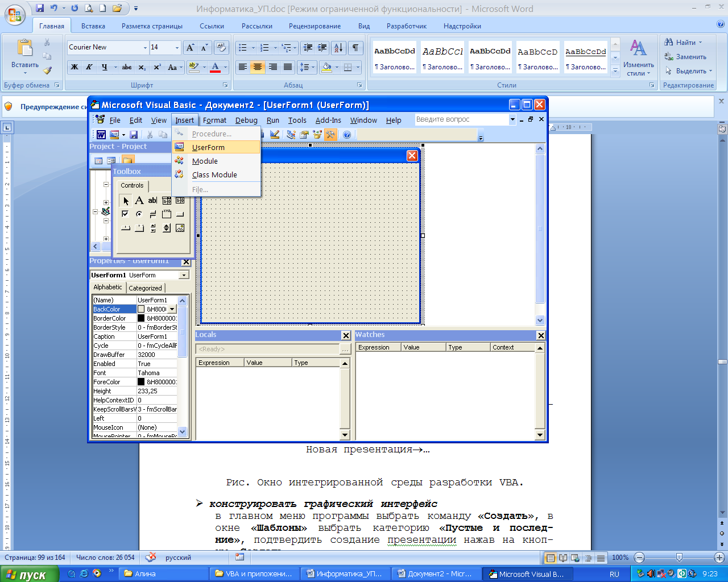Screen dimensions: 728x582
Task: Toggle strikethrough (abc) in Word ribbon
Action: pyautogui.click(x=127, y=67)
